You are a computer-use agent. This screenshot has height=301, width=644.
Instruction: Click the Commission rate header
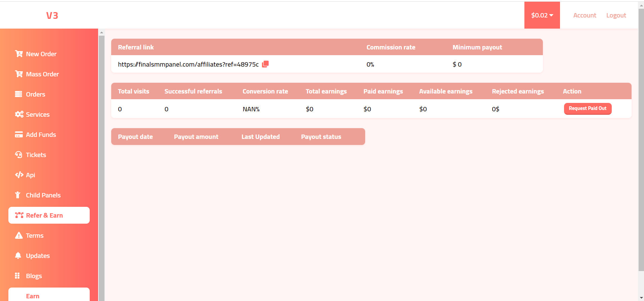click(x=391, y=47)
